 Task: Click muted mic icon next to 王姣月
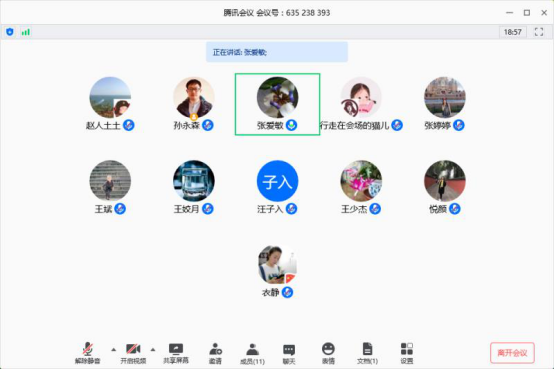click(208, 209)
